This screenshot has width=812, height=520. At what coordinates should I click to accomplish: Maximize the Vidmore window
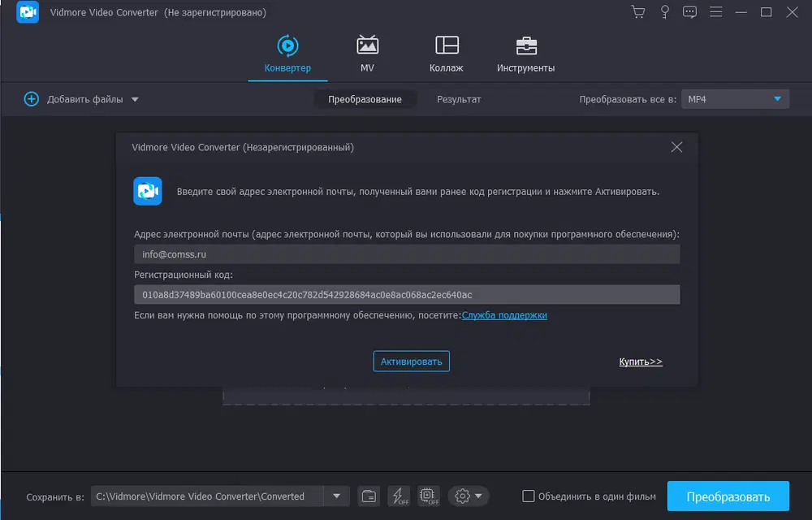point(766,12)
